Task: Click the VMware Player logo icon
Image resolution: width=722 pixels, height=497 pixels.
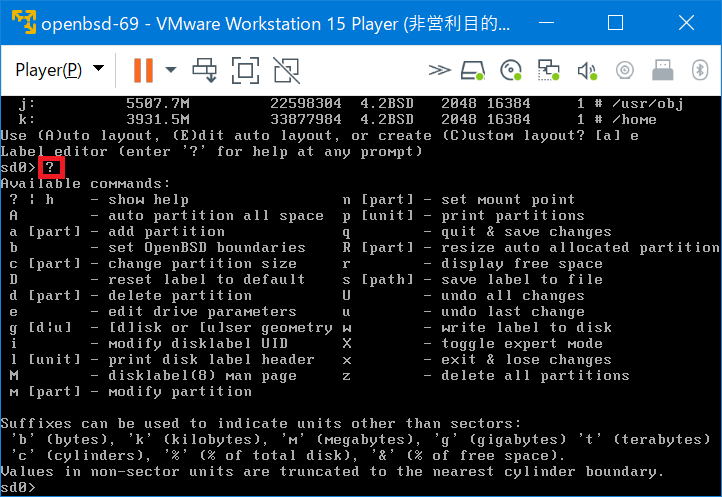Action: 23,23
